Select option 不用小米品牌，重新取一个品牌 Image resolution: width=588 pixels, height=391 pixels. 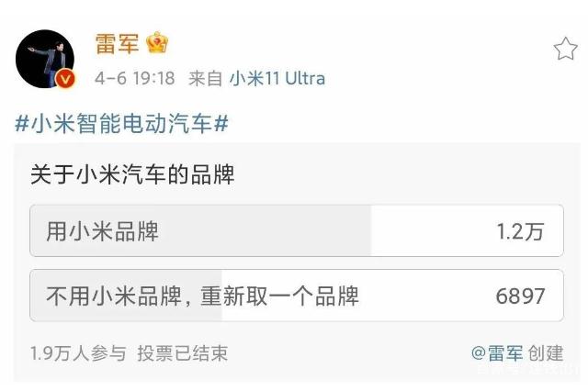point(297,296)
